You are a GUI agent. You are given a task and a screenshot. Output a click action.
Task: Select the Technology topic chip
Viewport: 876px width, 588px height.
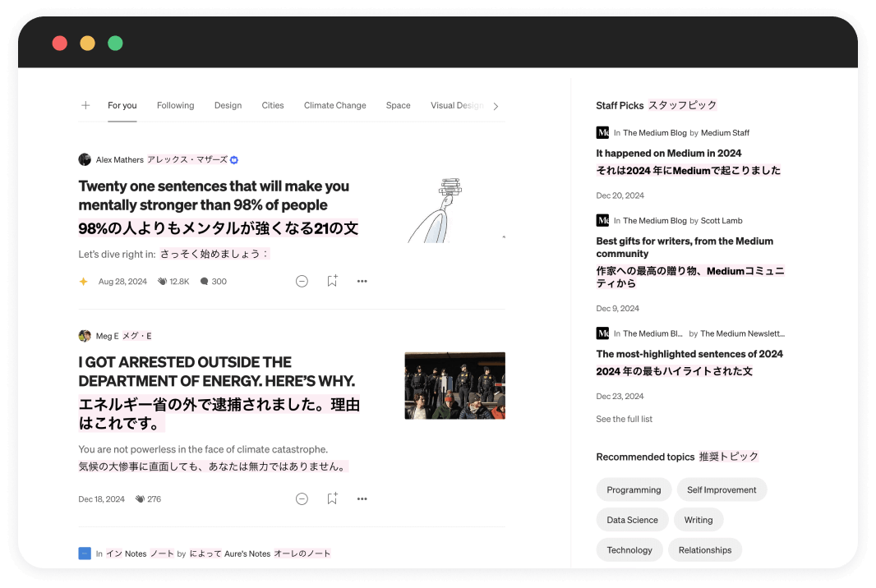pos(629,550)
